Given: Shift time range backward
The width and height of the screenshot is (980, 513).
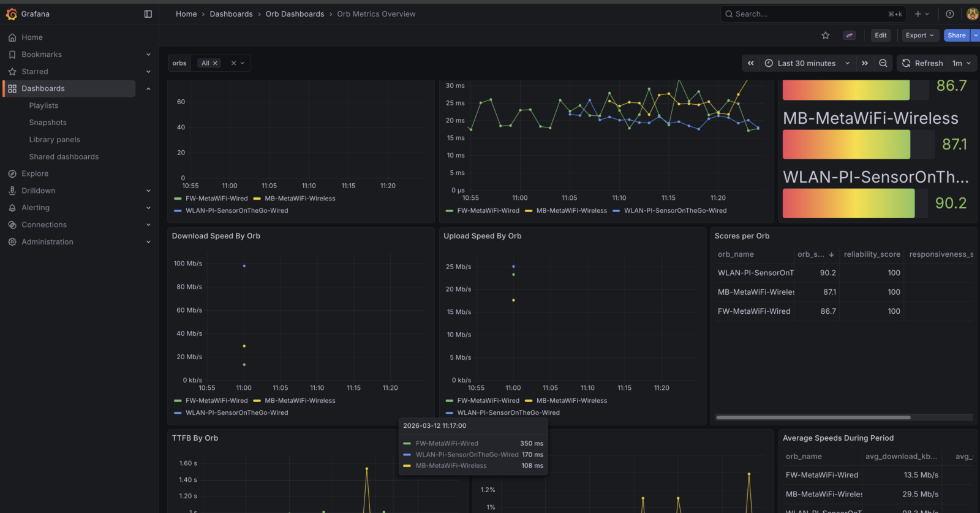Looking at the screenshot, I should point(751,63).
